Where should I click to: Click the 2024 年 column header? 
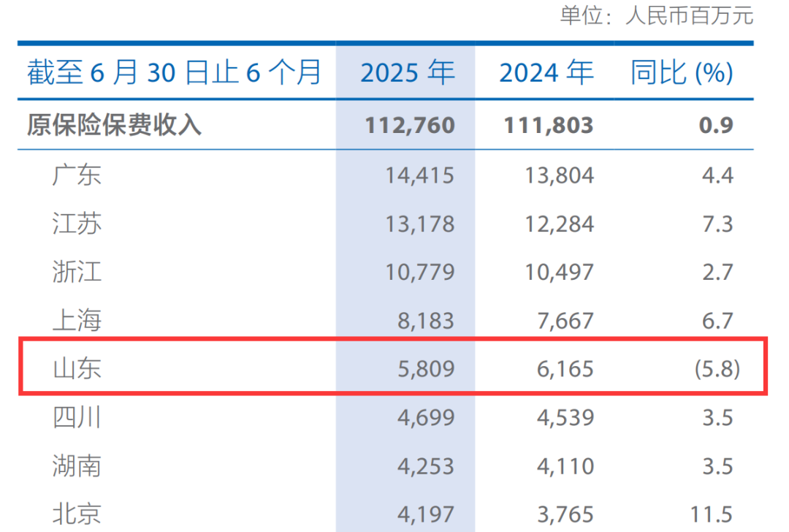point(546,72)
